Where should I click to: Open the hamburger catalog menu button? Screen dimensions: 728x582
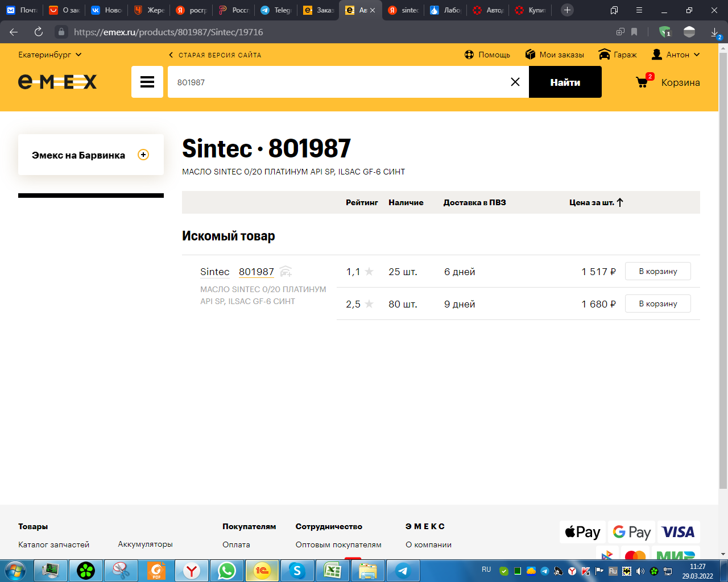pos(147,82)
